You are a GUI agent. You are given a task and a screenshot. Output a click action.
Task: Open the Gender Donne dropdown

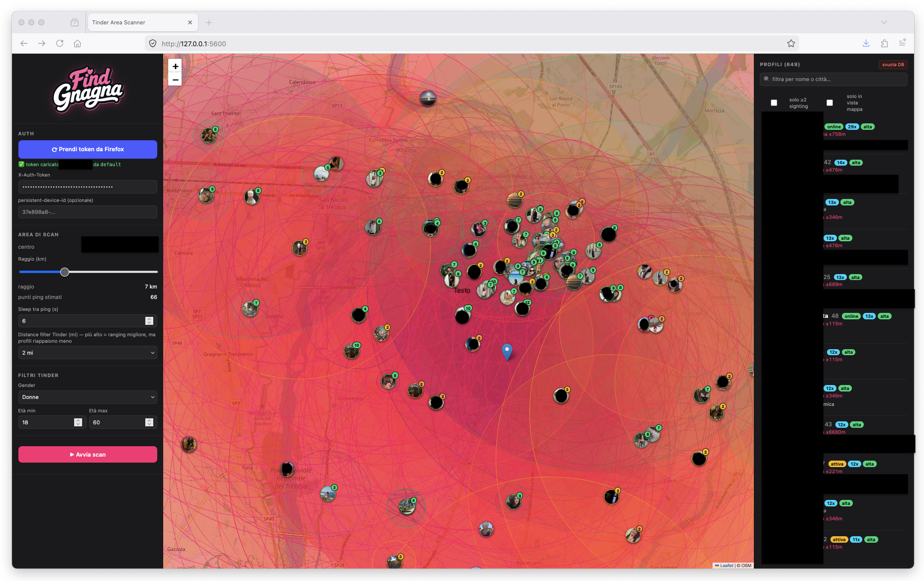point(88,397)
